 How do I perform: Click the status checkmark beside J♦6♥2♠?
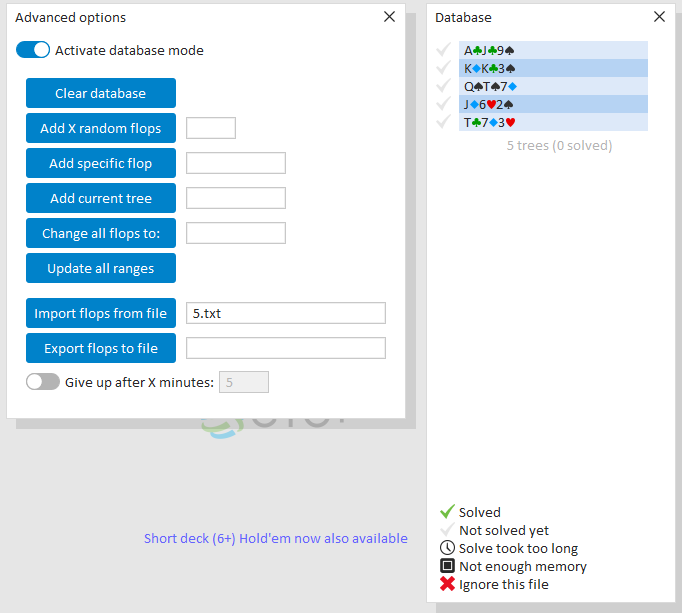pyautogui.click(x=444, y=104)
